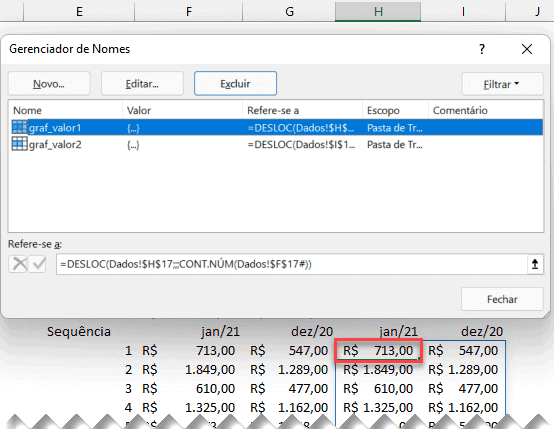This screenshot has width=554, height=429.
Task: Select column G header
Action: [x=289, y=11]
